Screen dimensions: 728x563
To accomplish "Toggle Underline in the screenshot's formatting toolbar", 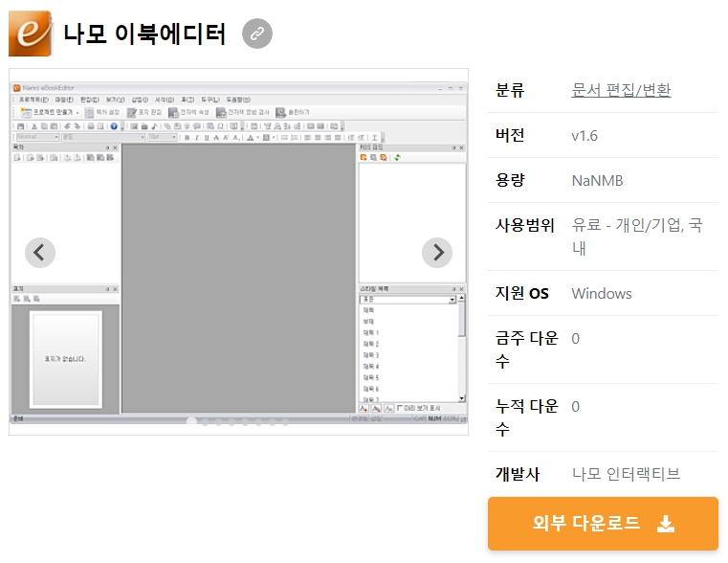I will pyautogui.click(x=207, y=138).
